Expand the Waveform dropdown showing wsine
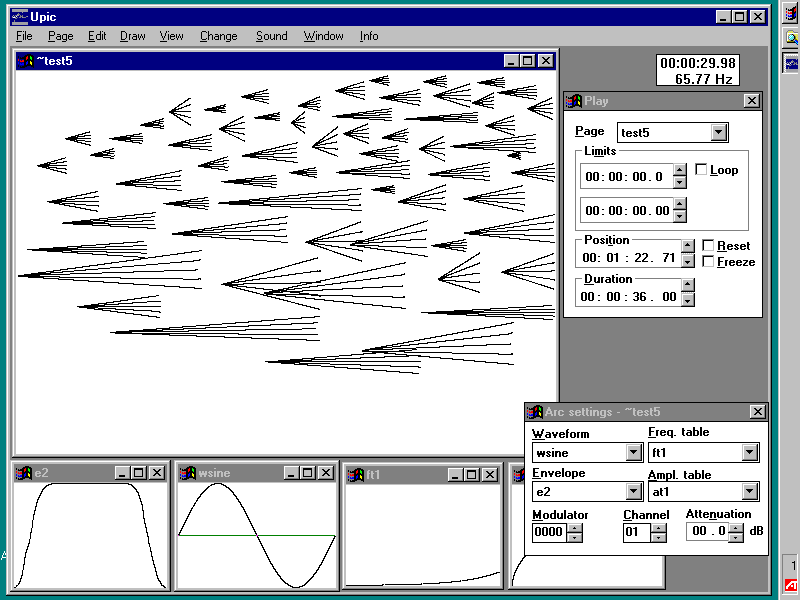This screenshot has width=800, height=600. [633, 452]
